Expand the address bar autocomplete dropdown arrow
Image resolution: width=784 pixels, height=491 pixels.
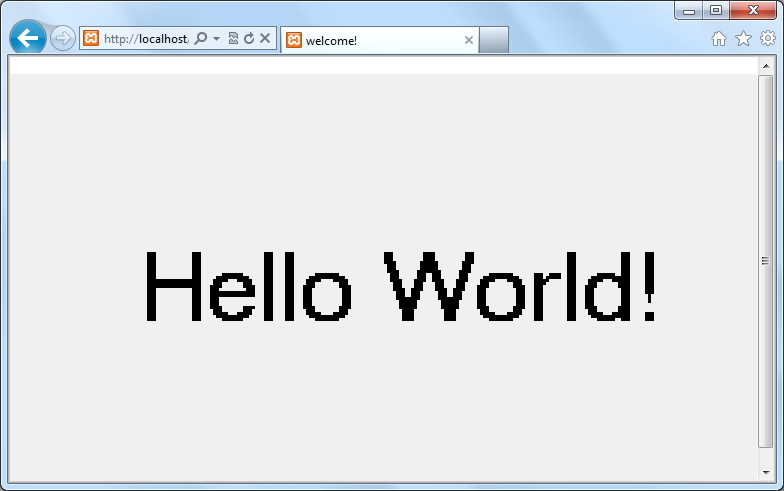[x=216, y=39]
